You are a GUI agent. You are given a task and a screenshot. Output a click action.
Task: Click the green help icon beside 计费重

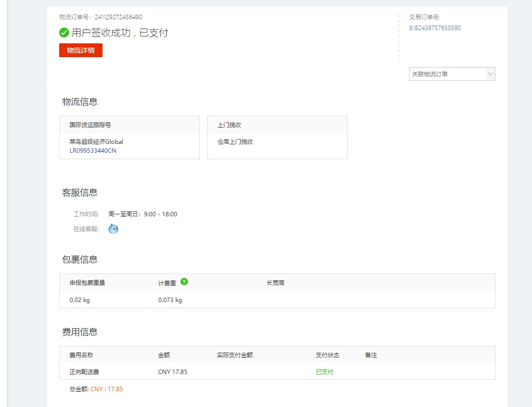[184, 282]
